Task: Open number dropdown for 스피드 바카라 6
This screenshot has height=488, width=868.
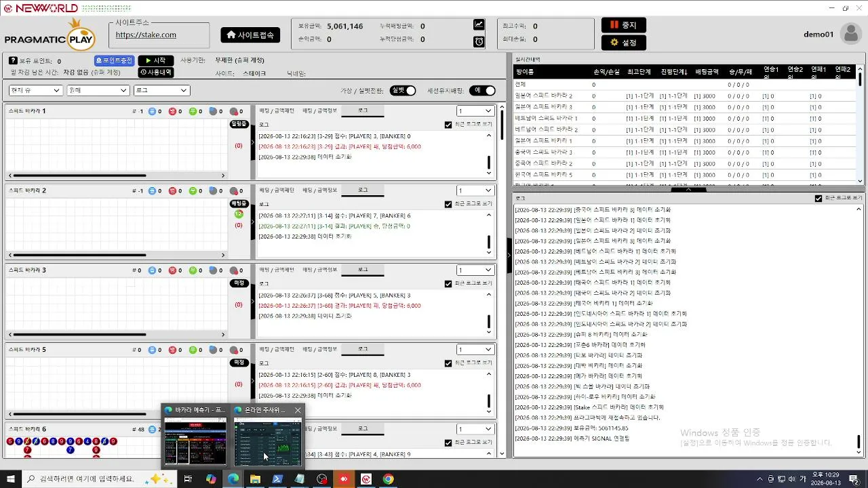Action: point(475,430)
